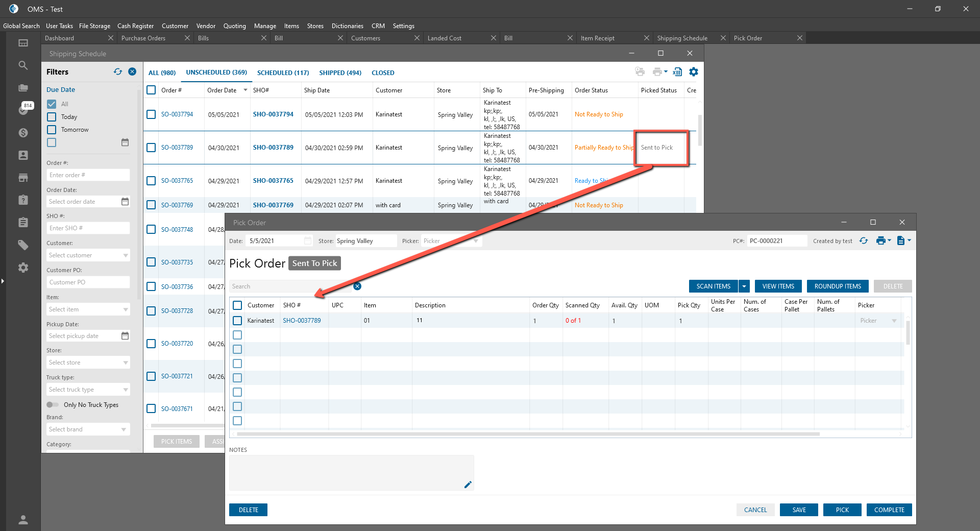Check the row for SO-0037765
The image size is (980, 531).
coord(151,181)
